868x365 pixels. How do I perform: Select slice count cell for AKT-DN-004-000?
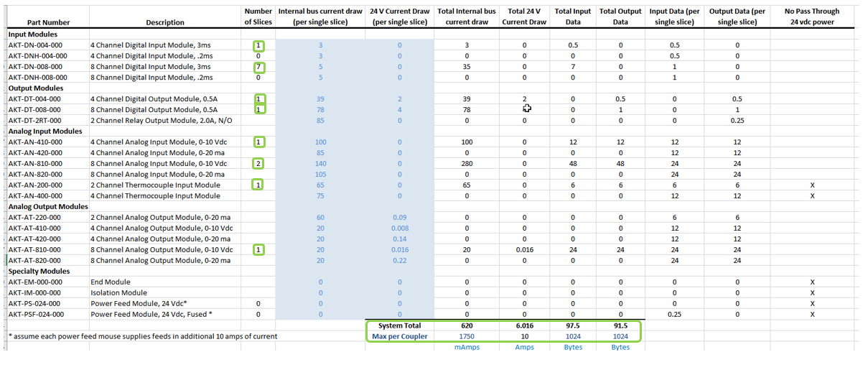(x=258, y=46)
